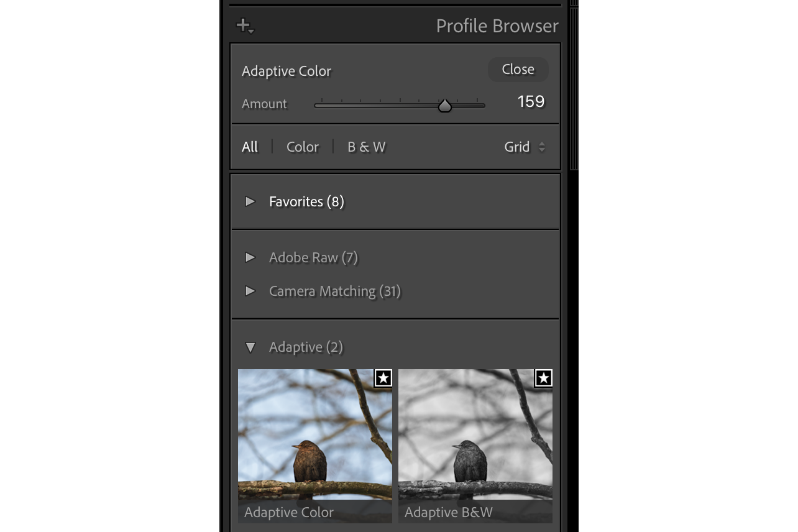Click the arrow icon beside Camera Matching
The height and width of the screenshot is (532, 798).
click(250, 291)
